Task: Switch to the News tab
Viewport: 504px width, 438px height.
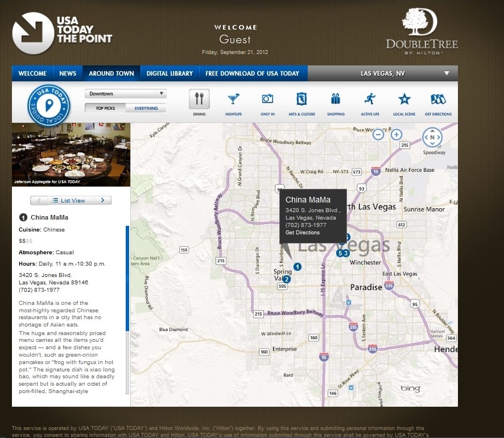Action: [x=68, y=73]
